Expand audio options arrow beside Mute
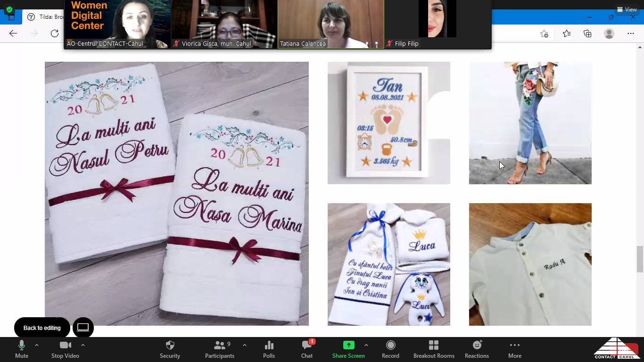This screenshot has width=644, height=362. [37, 345]
